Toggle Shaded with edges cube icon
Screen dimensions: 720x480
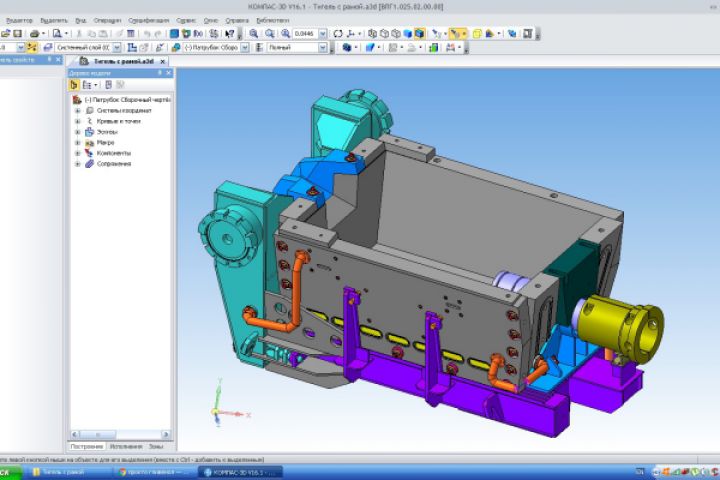[419, 34]
